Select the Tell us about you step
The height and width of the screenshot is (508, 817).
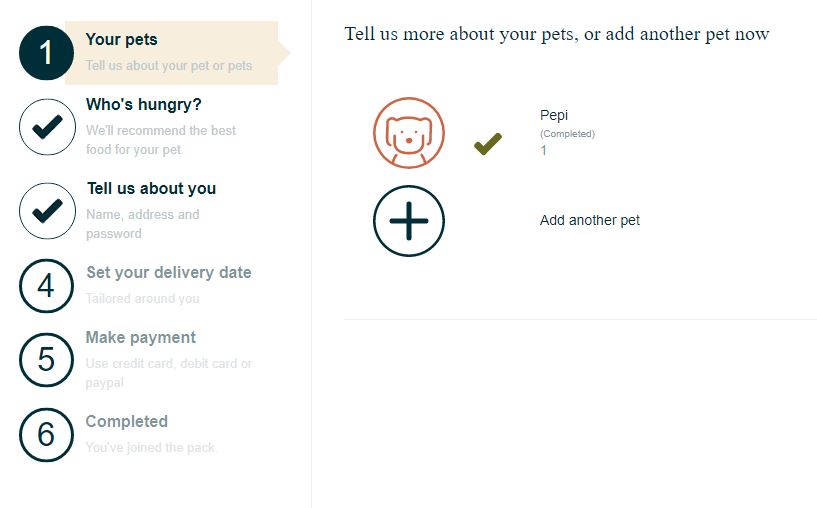click(151, 188)
